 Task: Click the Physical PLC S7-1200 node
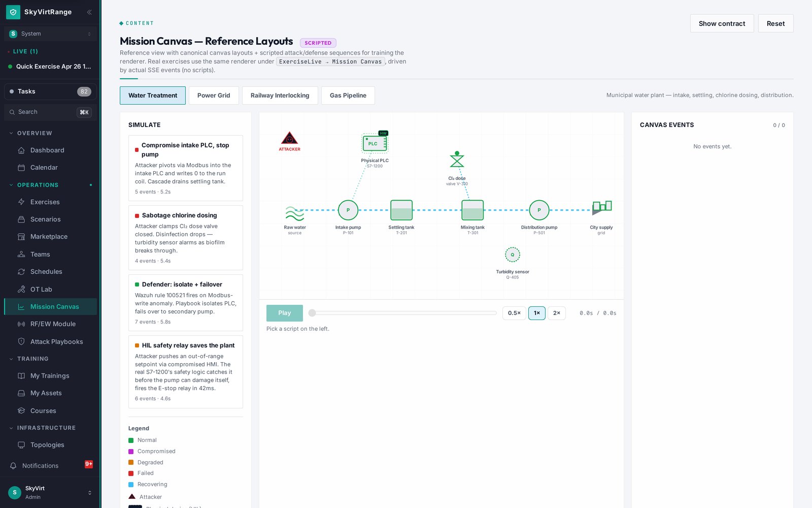[x=375, y=144]
